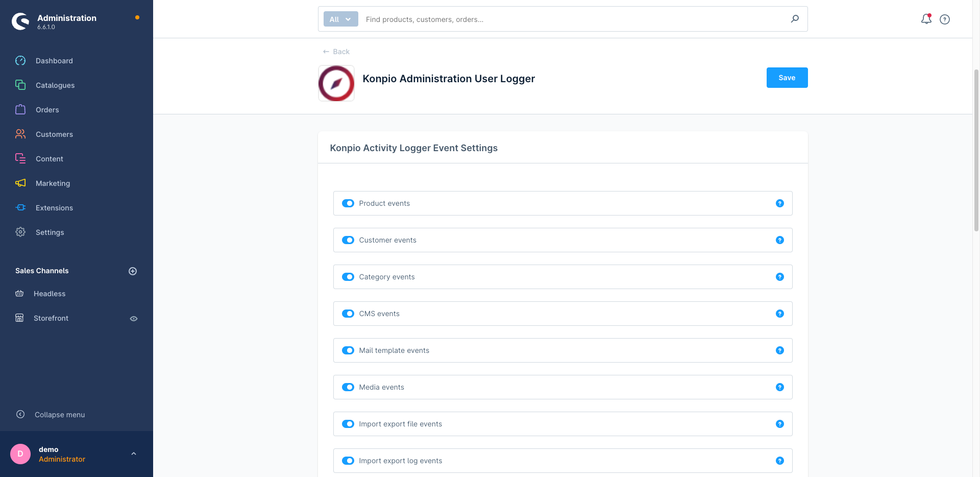
Task: Click the Content layout icon
Action: tap(20, 159)
